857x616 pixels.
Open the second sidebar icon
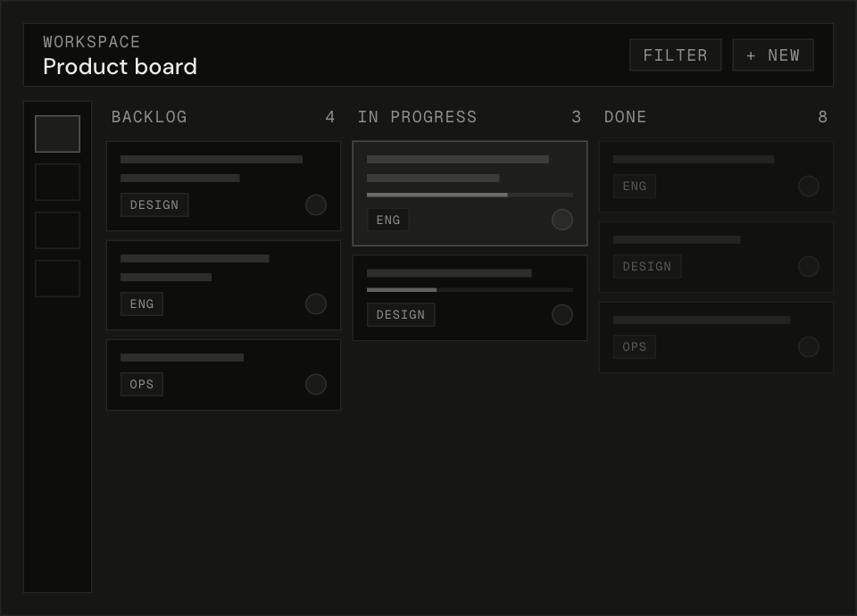tap(57, 182)
